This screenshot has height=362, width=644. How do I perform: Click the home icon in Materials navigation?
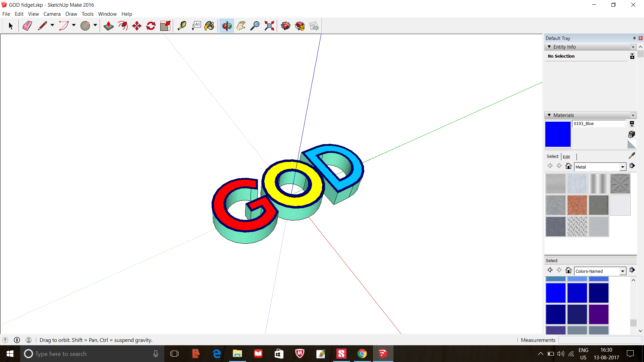[x=569, y=166]
